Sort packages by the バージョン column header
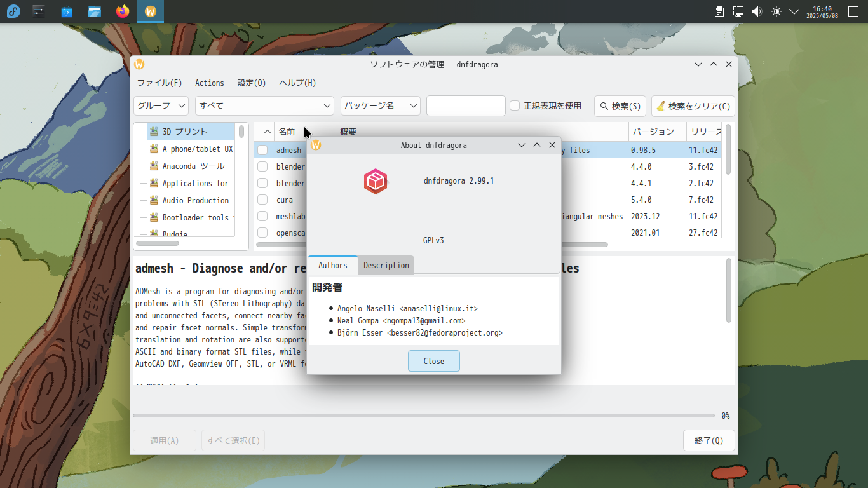The width and height of the screenshot is (868, 488). 658,132
